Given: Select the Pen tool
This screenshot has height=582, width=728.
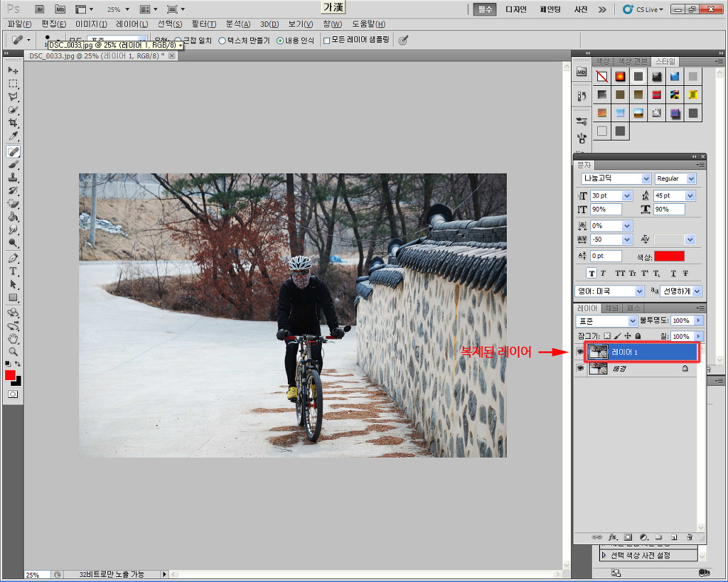Looking at the screenshot, I should point(13,258).
